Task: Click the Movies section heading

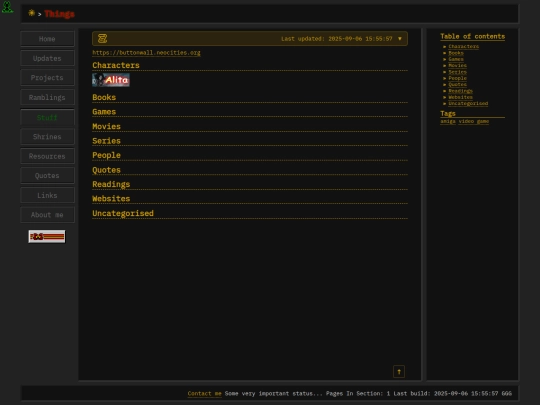Action: [x=106, y=126]
